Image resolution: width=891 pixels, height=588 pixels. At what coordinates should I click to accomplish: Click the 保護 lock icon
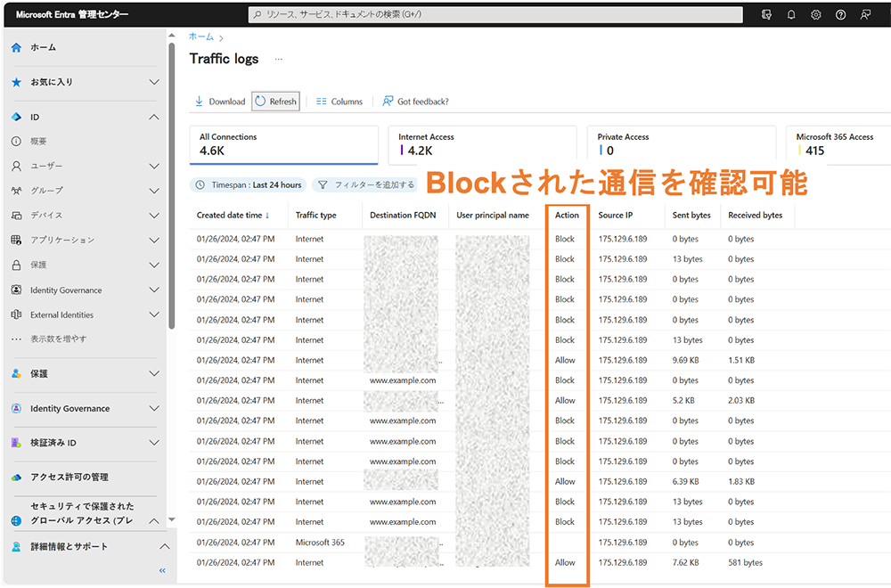(16, 265)
